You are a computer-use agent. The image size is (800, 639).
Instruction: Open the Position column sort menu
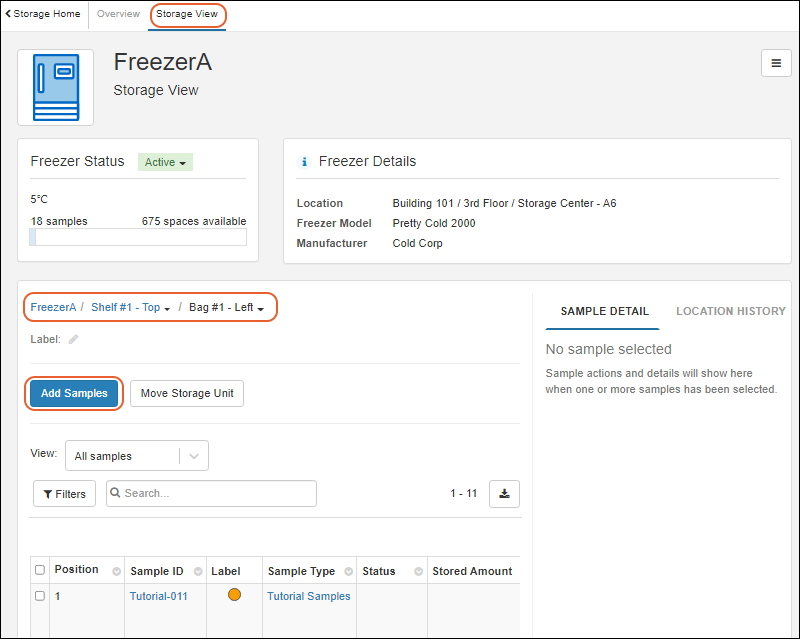point(116,571)
